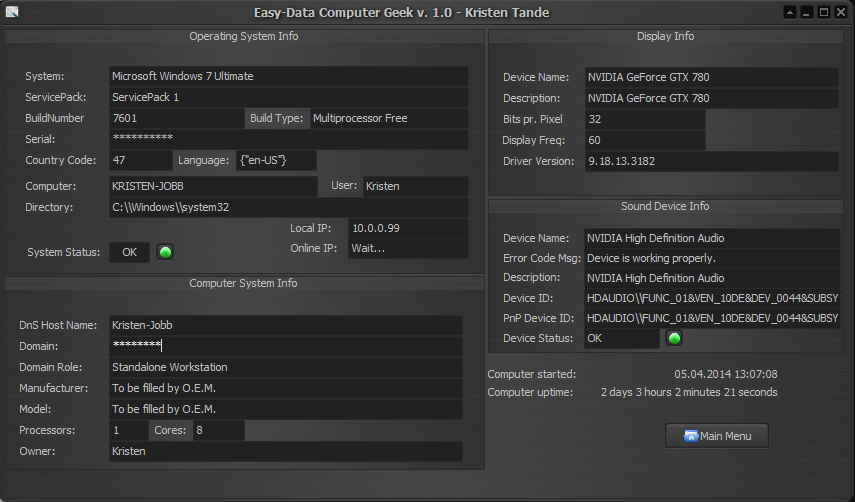The height and width of the screenshot is (502, 855).
Task: Maximize the Easy-Data Computer Geek window
Action: tap(824, 12)
